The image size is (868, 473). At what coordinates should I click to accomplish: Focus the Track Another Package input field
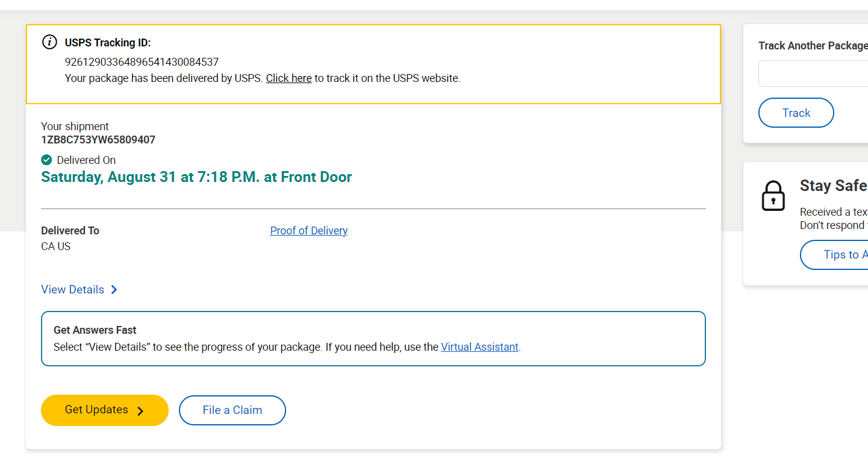click(813, 74)
